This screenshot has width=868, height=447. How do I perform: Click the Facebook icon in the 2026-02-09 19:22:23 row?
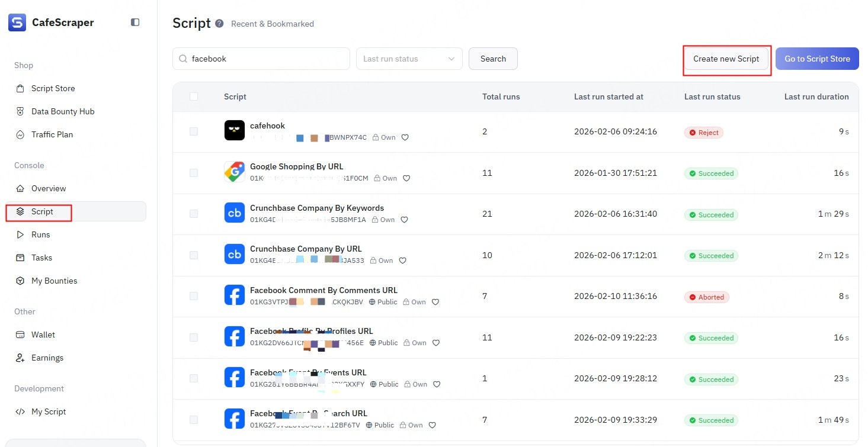[235, 336]
